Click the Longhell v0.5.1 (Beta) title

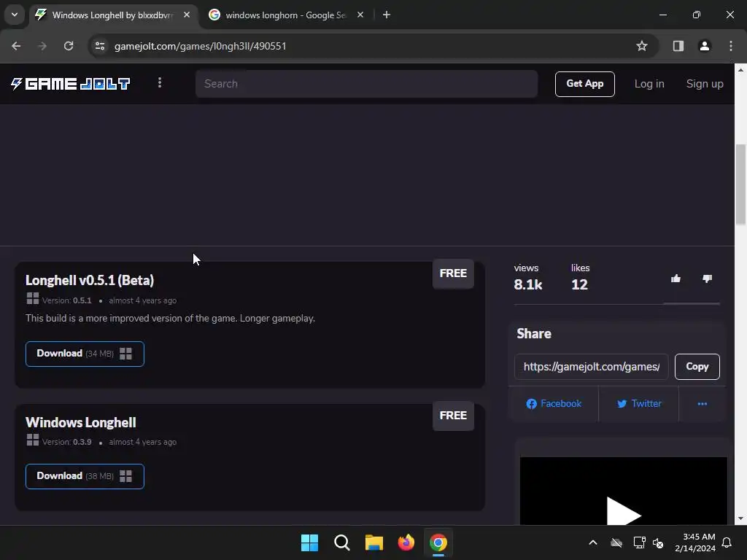90,281
